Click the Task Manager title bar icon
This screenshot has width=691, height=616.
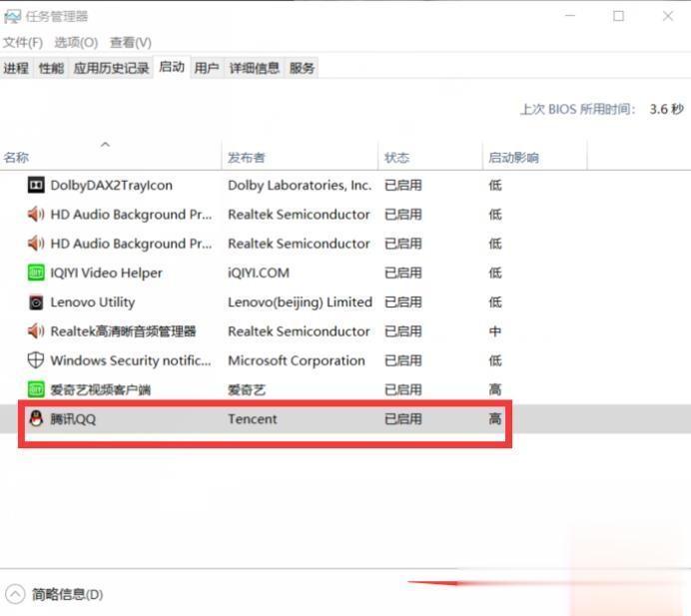(12, 17)
